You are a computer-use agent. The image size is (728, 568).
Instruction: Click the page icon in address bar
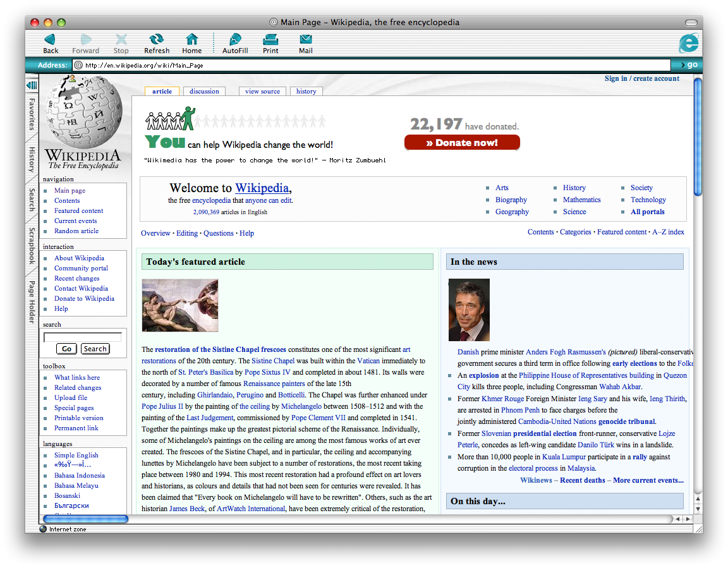point(78,65)
